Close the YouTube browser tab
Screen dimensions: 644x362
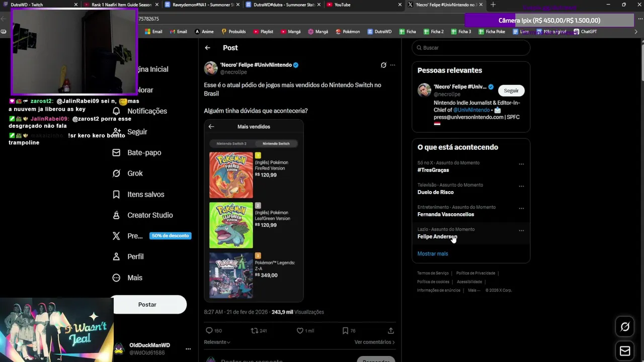click(400, 5)
